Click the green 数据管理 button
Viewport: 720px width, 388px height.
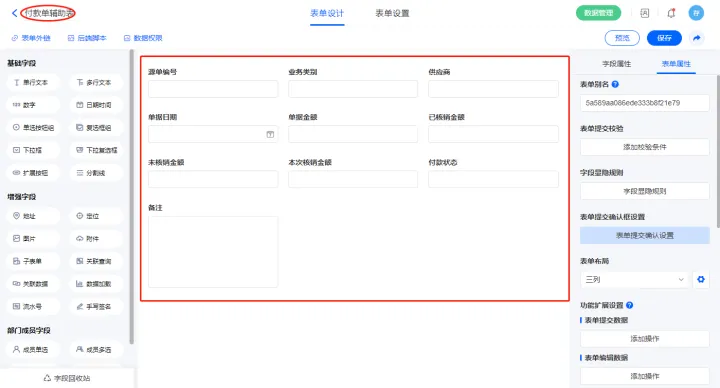coord(598,13)
